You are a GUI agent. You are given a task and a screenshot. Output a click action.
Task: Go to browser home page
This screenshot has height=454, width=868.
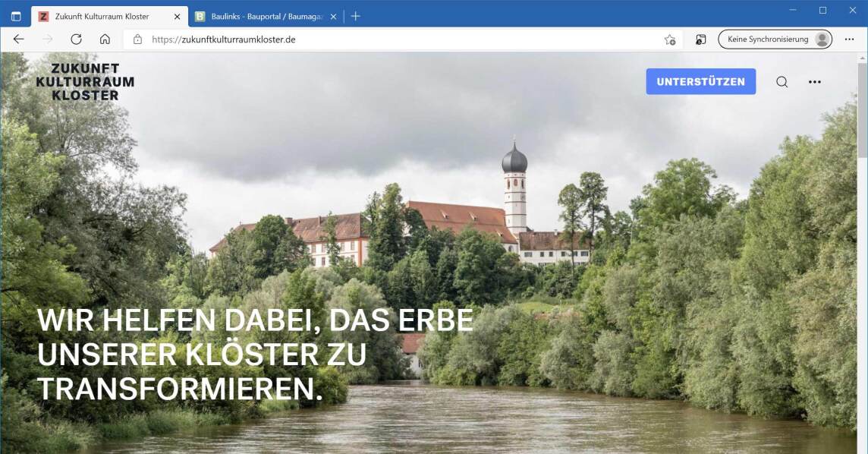coord(105,39)
